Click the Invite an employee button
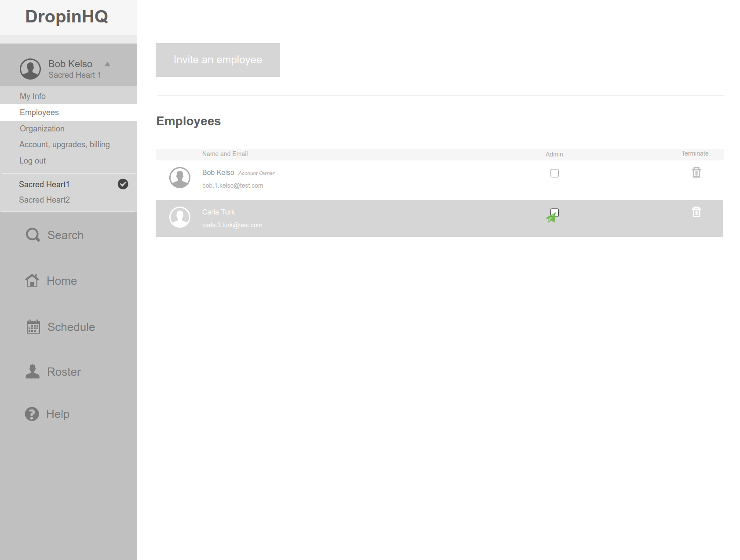 click(x=218, y=60)
